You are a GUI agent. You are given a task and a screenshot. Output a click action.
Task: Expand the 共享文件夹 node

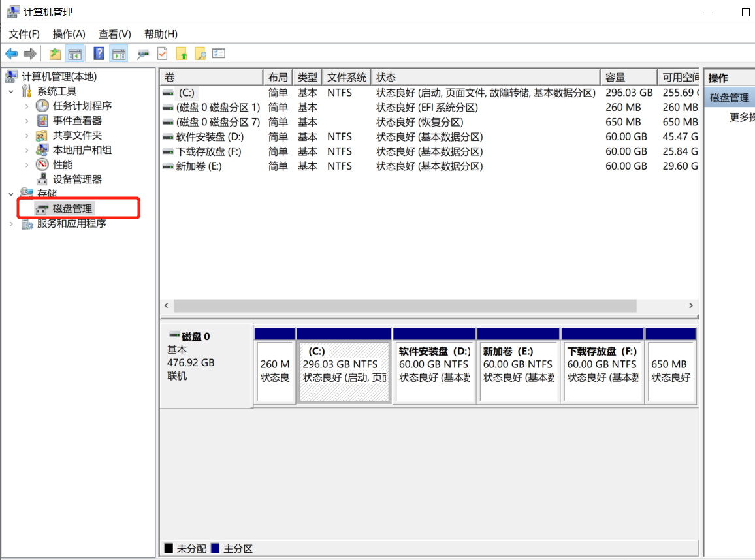(27, 136)
